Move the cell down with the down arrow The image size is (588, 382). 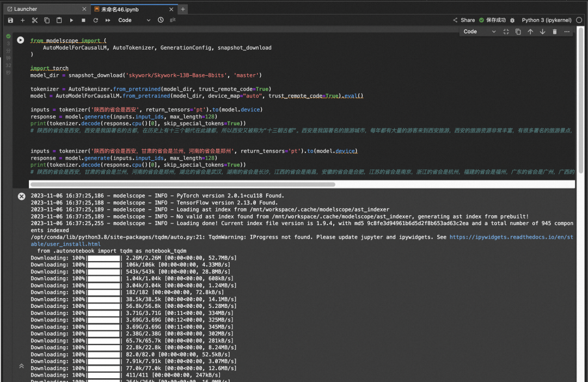tap(542, 32)
